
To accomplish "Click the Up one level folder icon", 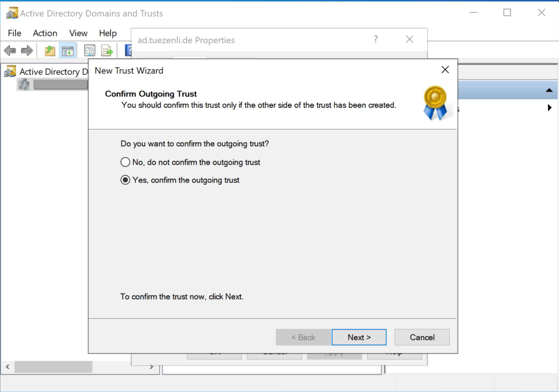I will coord(50,51).
